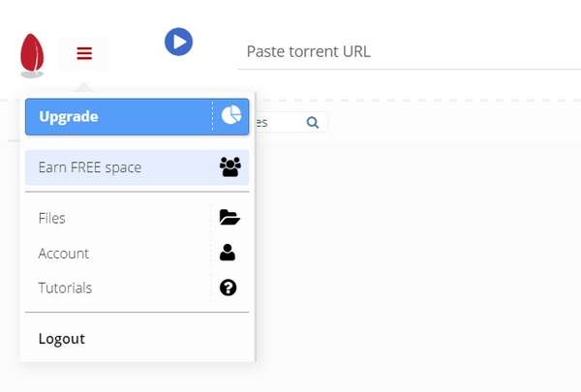581x392 pixels.
Task: Focus the partially hidden files search box
Action: (x=290, y=122)
